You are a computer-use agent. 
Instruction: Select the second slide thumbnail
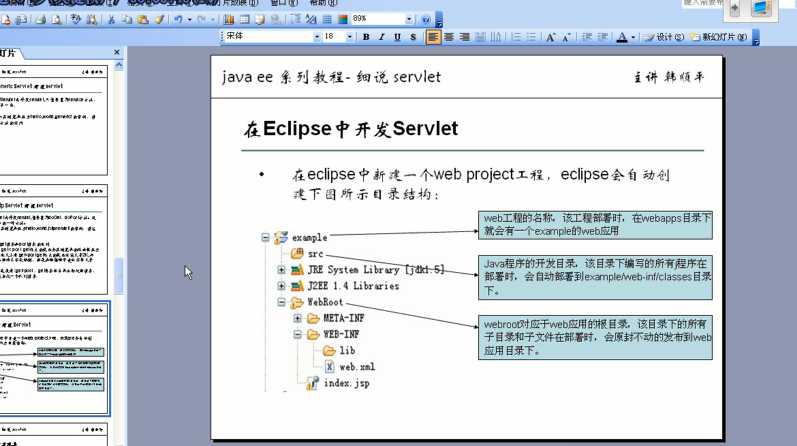click(x=53, y=240)
